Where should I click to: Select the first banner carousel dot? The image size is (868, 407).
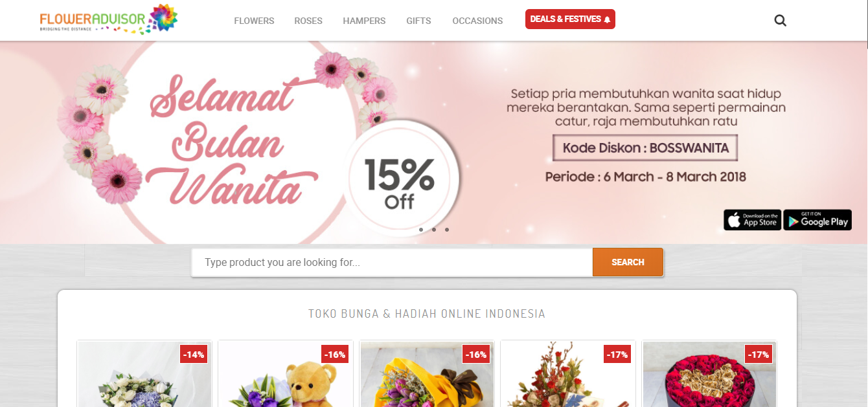pos(421,230)
